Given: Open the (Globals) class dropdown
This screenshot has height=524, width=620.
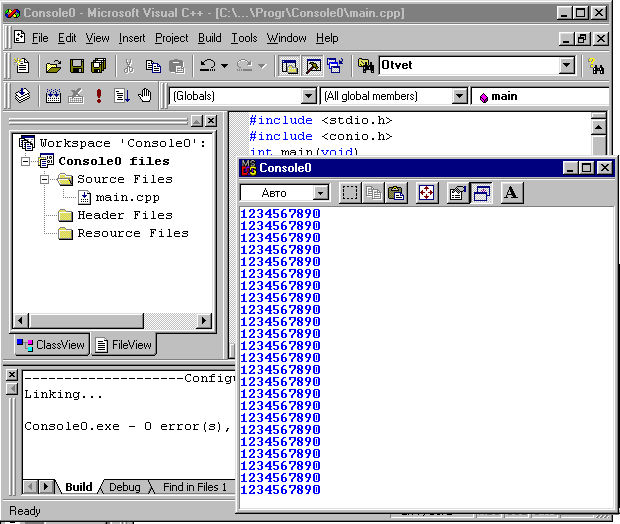Looking at the screenshot, I should [x=308, y=96].
